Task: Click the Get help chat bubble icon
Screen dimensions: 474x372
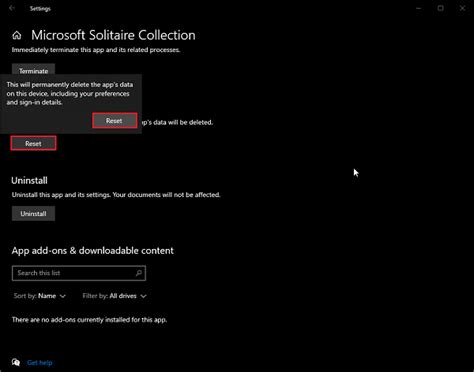Action: [16, 362]
